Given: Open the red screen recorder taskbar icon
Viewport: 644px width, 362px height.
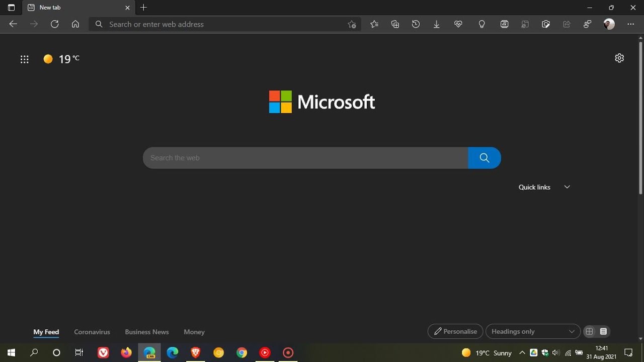Looking at the screenshot, I should coord(288,352).
